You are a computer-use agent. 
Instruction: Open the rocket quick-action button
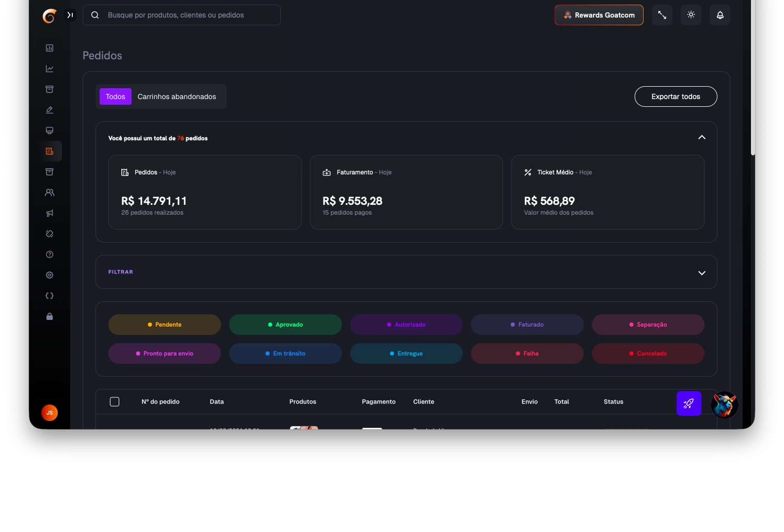689,404
